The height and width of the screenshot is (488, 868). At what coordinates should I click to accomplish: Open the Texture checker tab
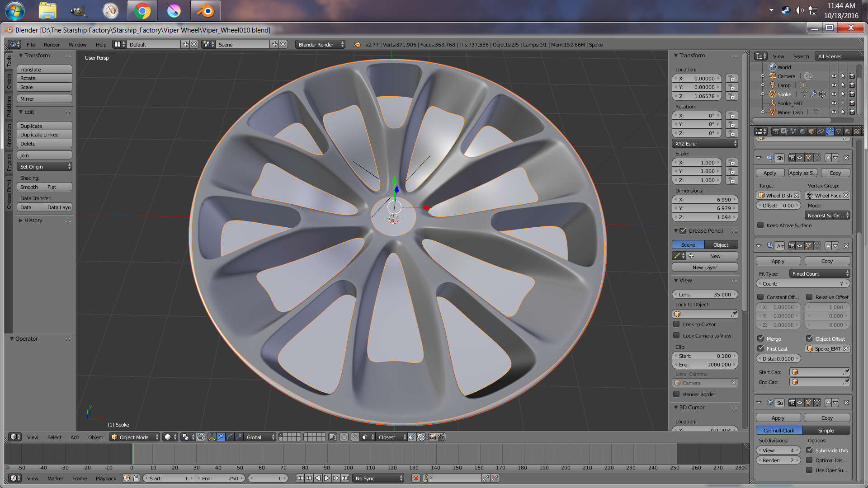tap(857, 131)
